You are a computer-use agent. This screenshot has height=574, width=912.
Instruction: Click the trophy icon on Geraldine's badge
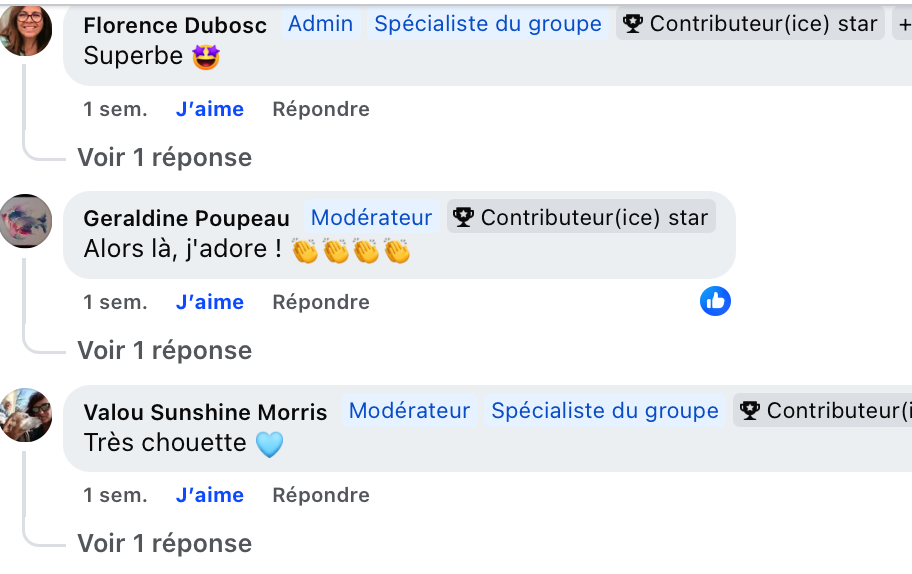click(x=463, y=217)
